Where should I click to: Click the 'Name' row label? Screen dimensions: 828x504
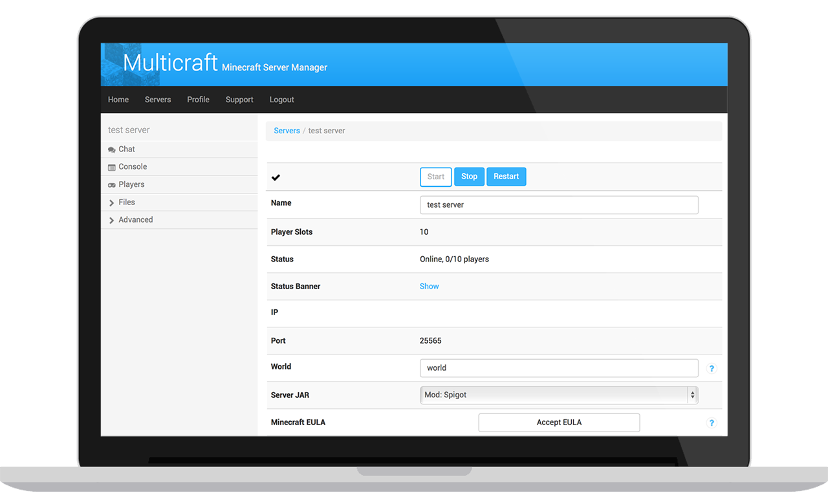(x=281, y=203)
